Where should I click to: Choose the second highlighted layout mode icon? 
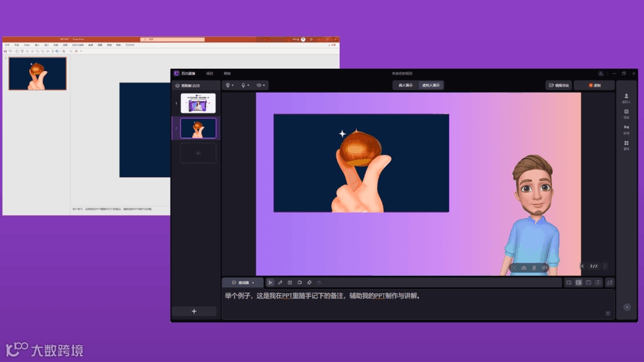click(x=579, y=283)
